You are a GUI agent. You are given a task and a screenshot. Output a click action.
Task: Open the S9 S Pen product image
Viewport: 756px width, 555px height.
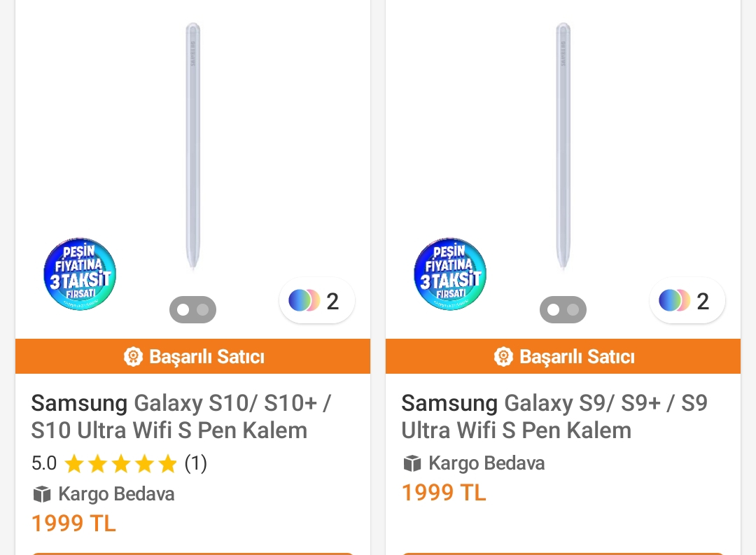563,147
